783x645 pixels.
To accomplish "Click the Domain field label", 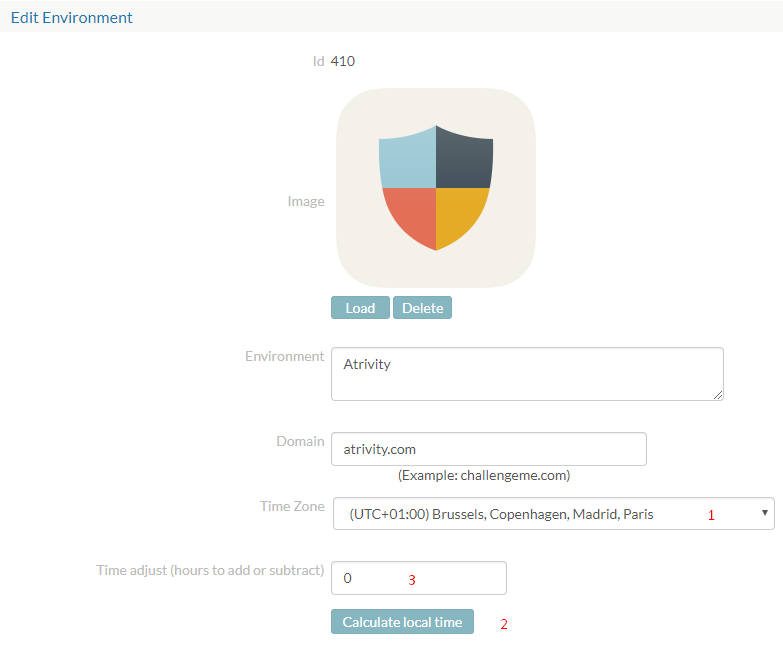I will coord(301,441).
